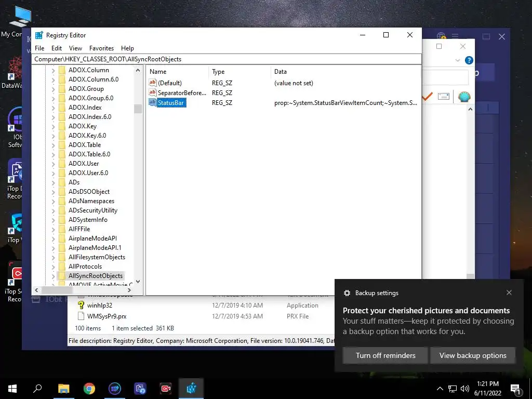
Task: Select the AirplaneModeAPI key
Action: [x=92, y=238]
